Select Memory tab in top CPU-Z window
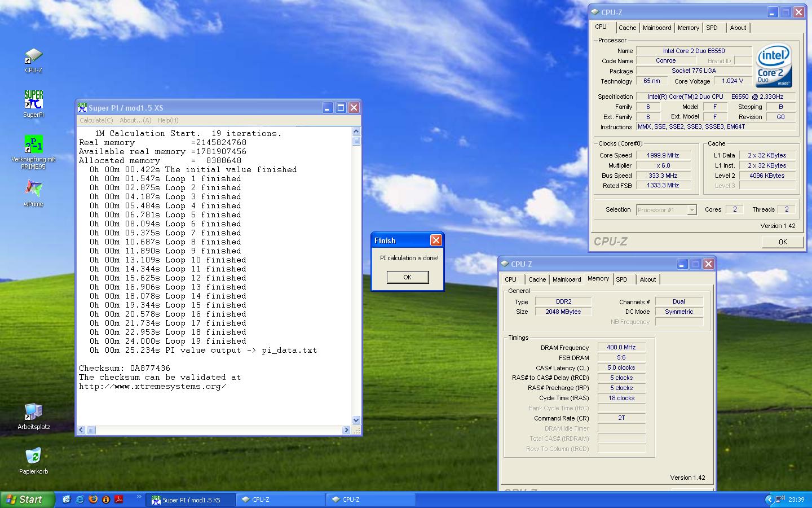 coord(689,28)
